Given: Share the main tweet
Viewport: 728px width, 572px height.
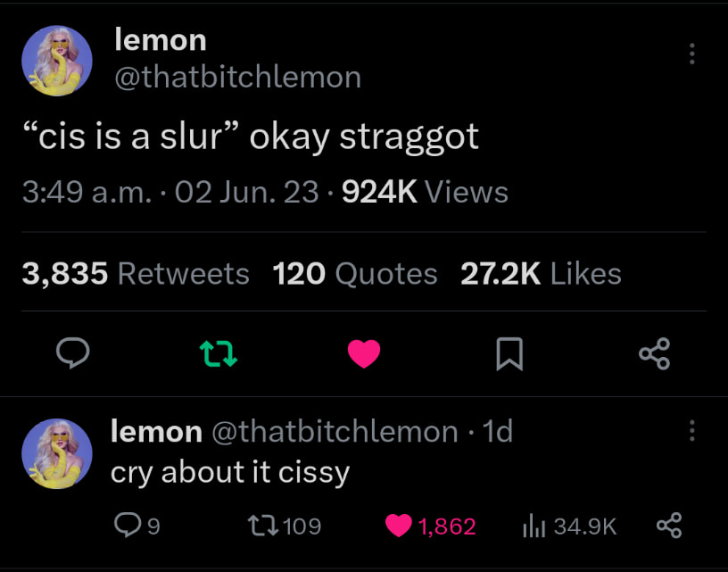Looking at the screenshot, I should tap(655, 353).
